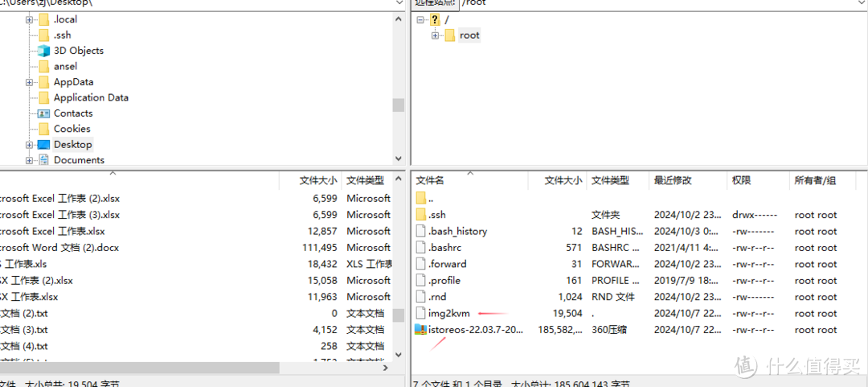Click the .ssh folder icon in local tree

pyautogui.click(x=44, y=35)
